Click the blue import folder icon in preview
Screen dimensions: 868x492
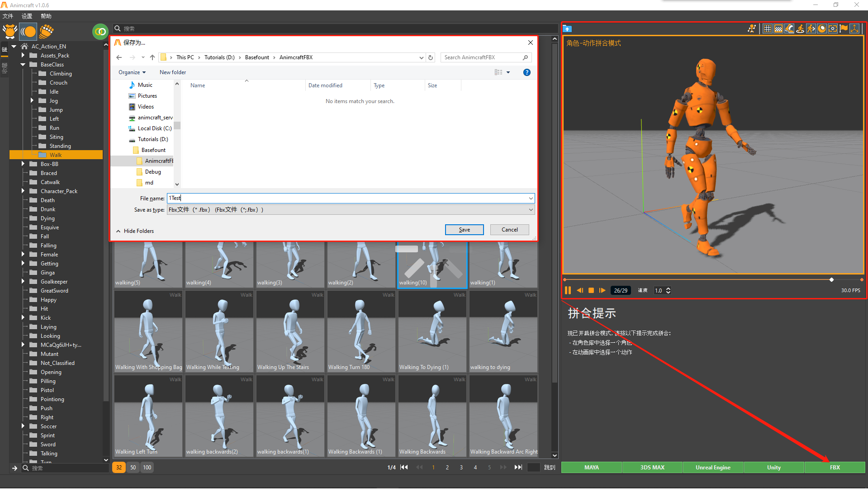(x=567, y=28)
